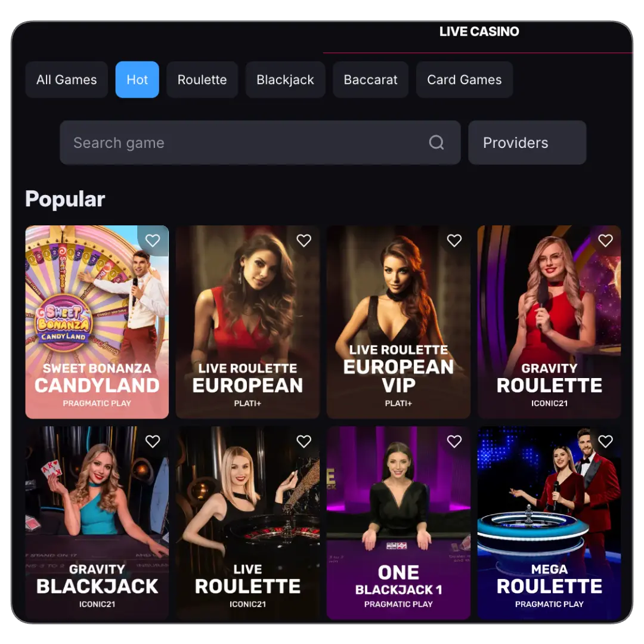Favorite Gravity Blackjack by Iconic21
Viewport: 644px width, 644px height.
153,441
